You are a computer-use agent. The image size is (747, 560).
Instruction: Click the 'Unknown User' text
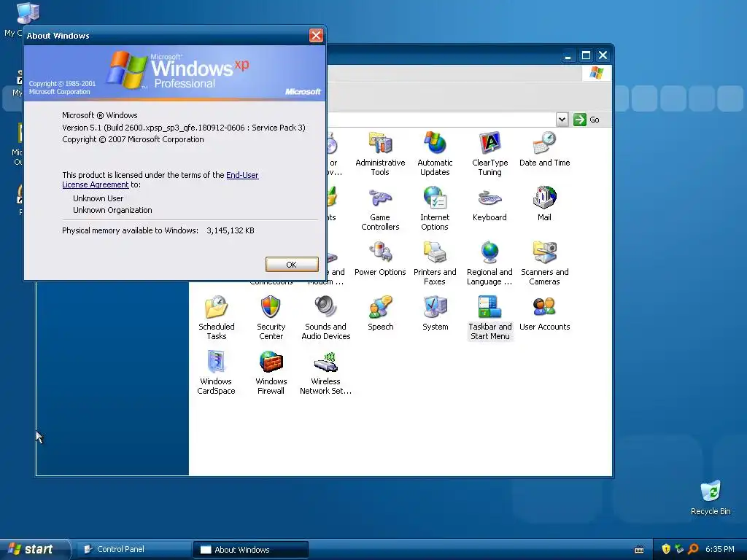click(98, 198)
